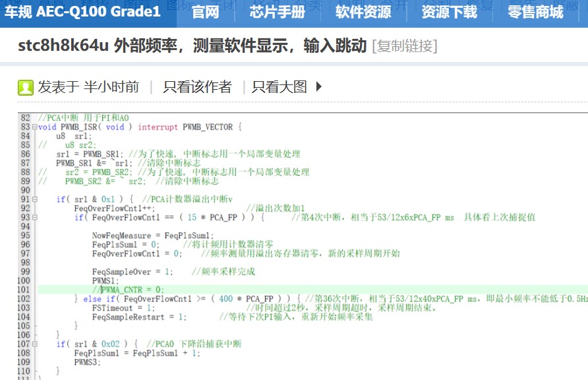
Task: Collapse the if block on line 107
Action: pyautogui.click(x=34, y=344)
